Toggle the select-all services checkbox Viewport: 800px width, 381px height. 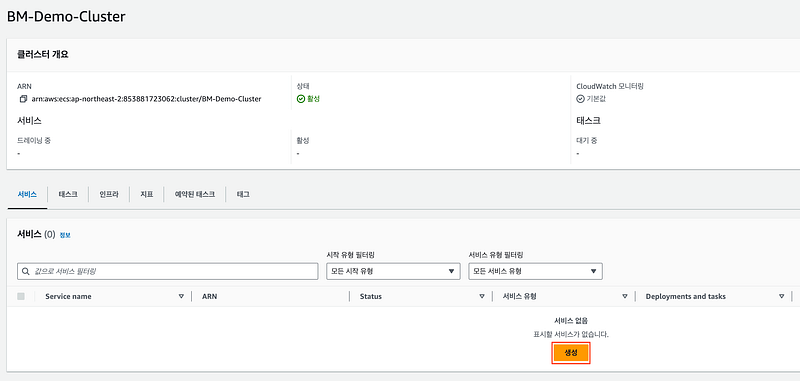tap(21, 296)
